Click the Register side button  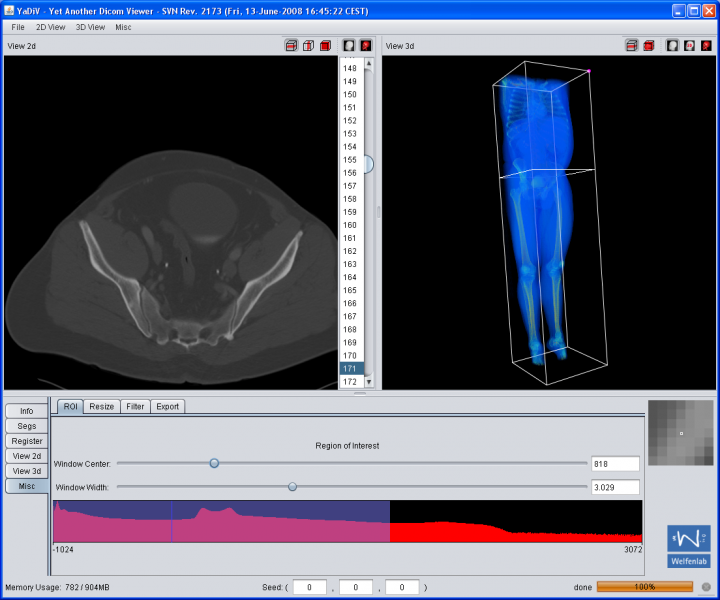(27, 441)
